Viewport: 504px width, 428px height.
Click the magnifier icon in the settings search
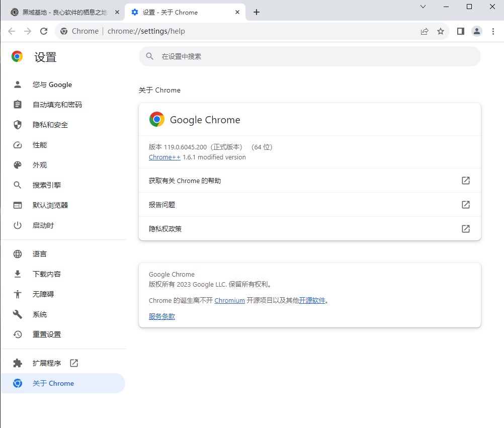coord(149,56)
